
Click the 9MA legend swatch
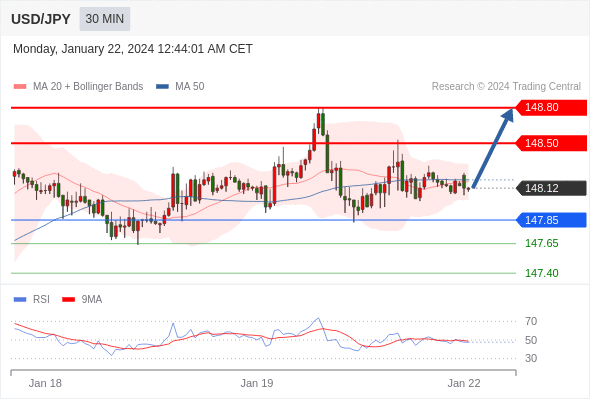[x=68, y=300]
